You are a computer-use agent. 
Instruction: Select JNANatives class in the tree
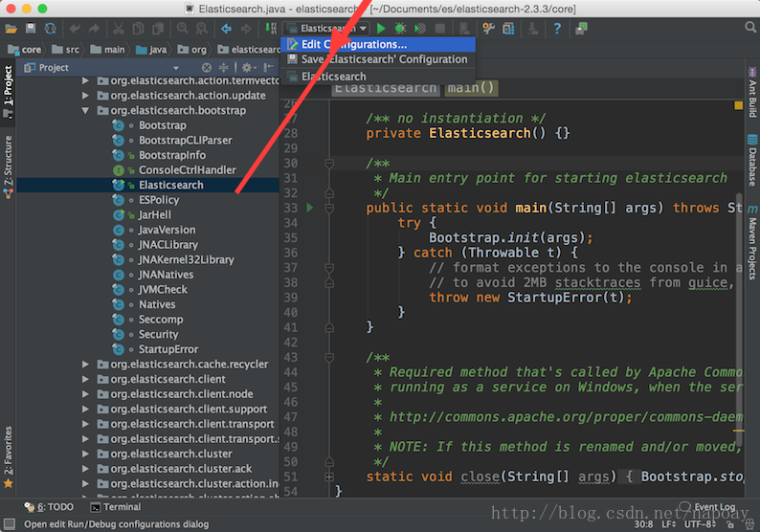166,275
